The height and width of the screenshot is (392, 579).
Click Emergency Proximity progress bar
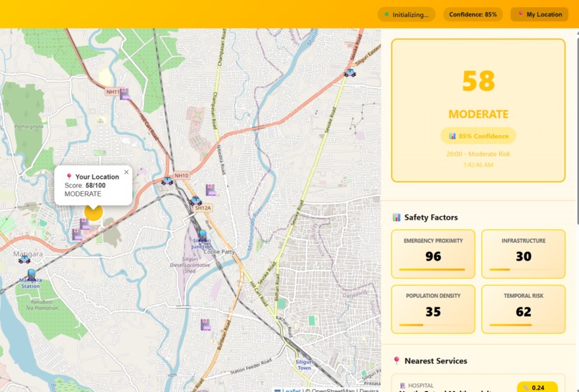click(x=433, y=269)
